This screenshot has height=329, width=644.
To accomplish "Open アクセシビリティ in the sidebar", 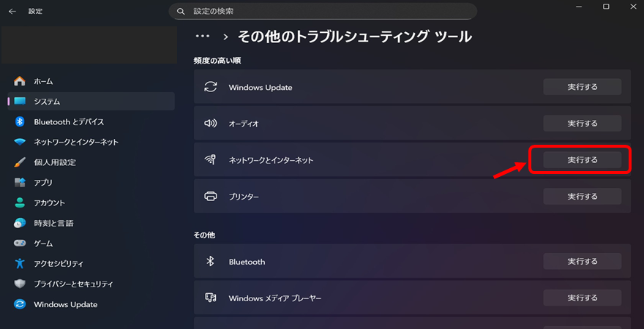I will (x=59, y=263).
